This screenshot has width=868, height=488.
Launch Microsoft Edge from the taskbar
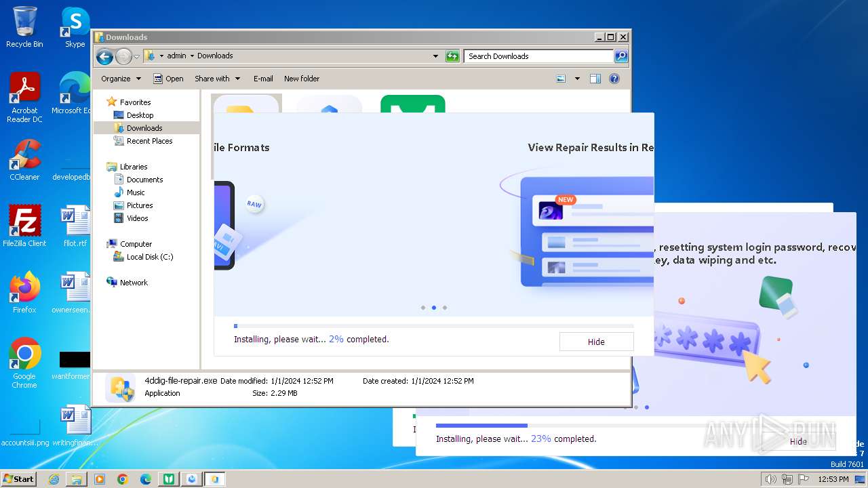pyautogui.click(x=146, y=479)
